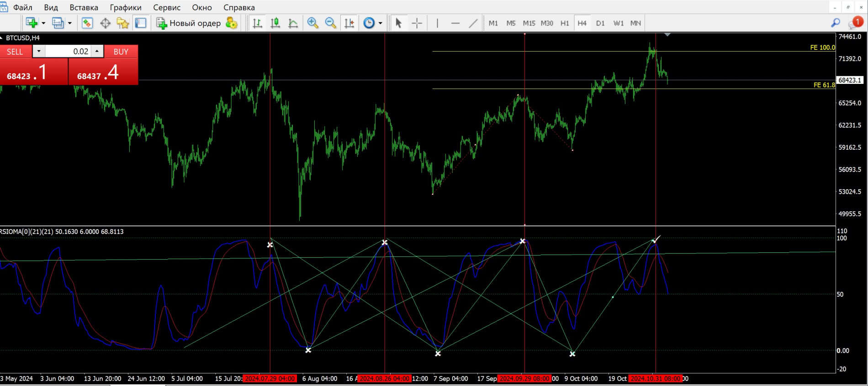
Task: Toggle the Terminal panel icon
Action: (x=140, y=23)
